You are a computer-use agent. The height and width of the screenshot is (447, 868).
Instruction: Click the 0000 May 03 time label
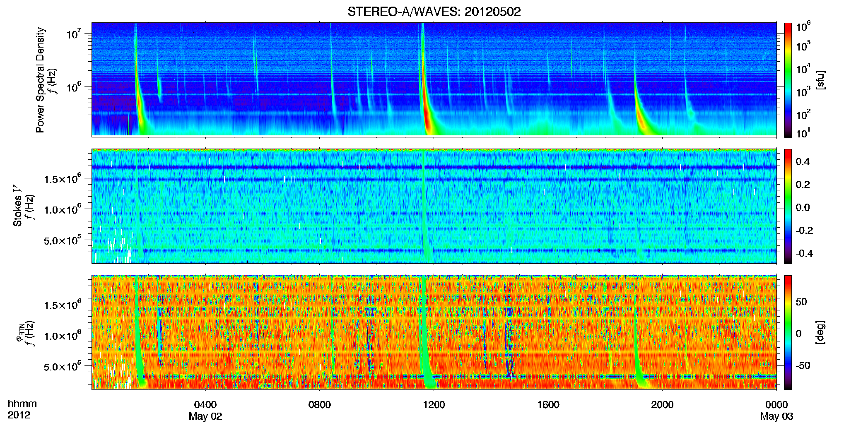coord(776,411)
